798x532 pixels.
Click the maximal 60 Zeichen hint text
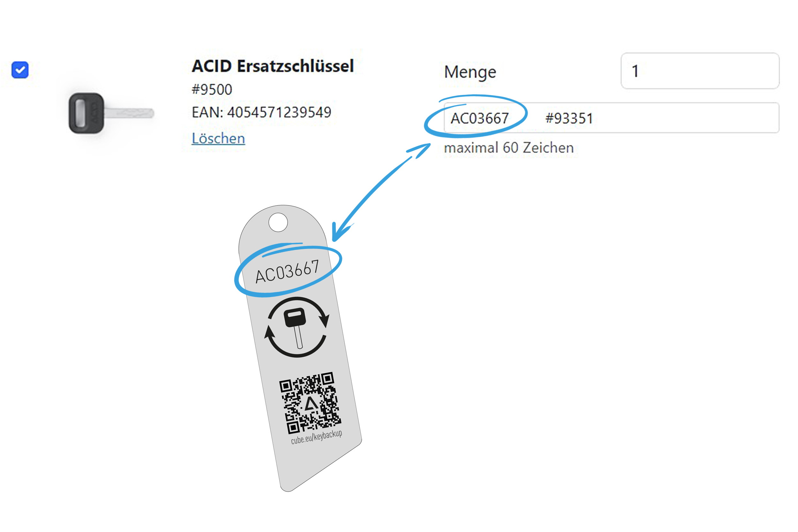pyautogui.click(x=508, y=148)
